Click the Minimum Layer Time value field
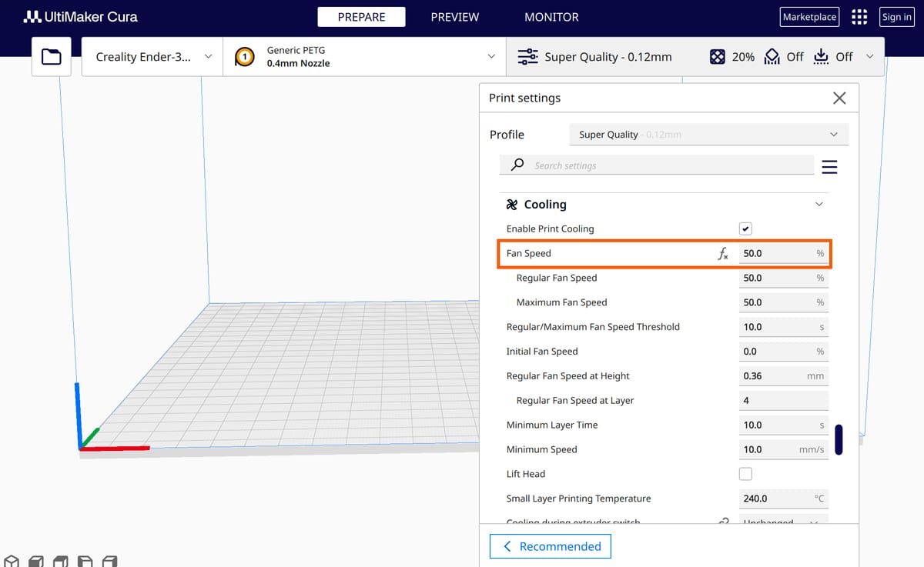This screenshot has width=924, height=567. [784, 425]
